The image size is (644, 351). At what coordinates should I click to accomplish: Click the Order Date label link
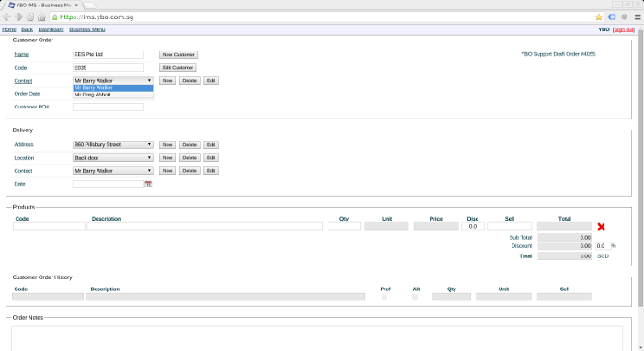tap(27, 94)
